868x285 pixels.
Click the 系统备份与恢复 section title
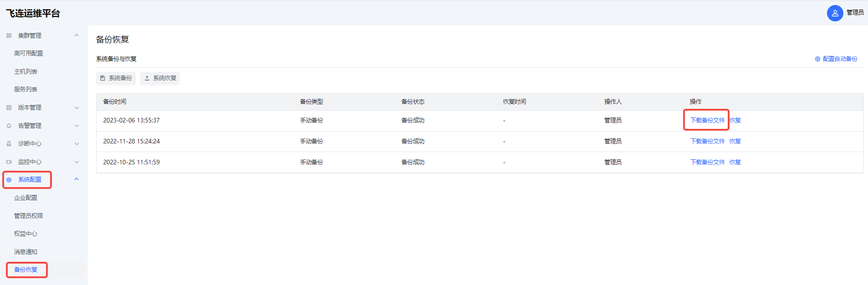point(116,59)
